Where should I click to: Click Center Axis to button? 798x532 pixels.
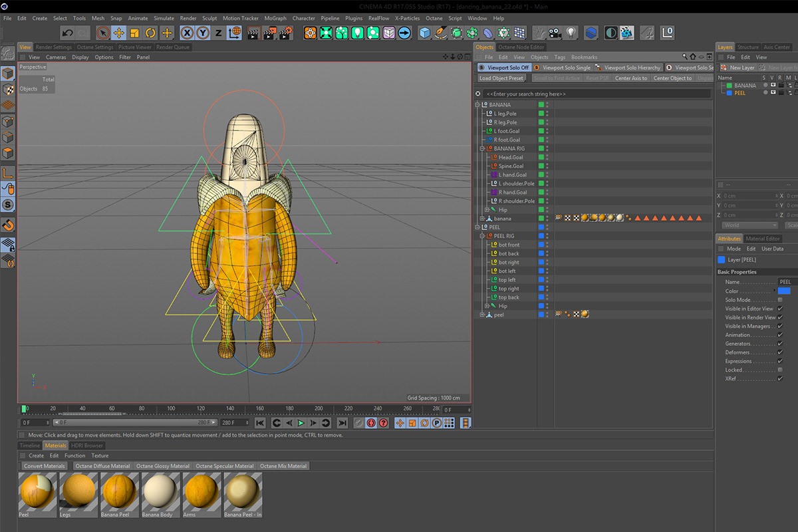click(x=631, y=78)
